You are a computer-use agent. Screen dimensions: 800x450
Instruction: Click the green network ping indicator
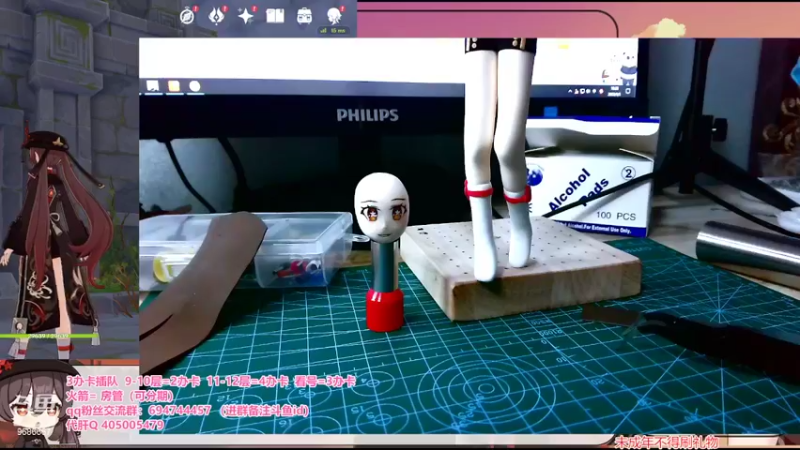[x=333, y=31]
